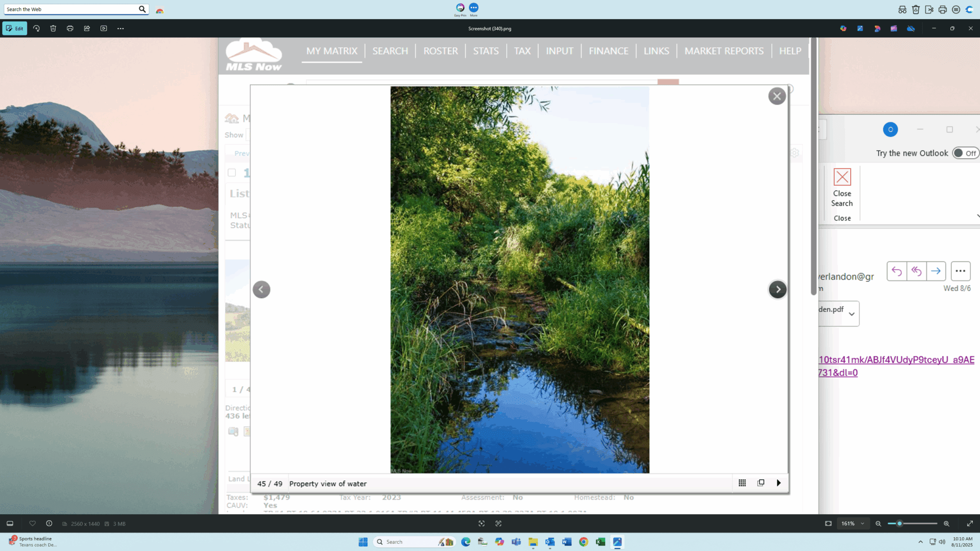Toggle fit to window icon

tap(828, 523)
